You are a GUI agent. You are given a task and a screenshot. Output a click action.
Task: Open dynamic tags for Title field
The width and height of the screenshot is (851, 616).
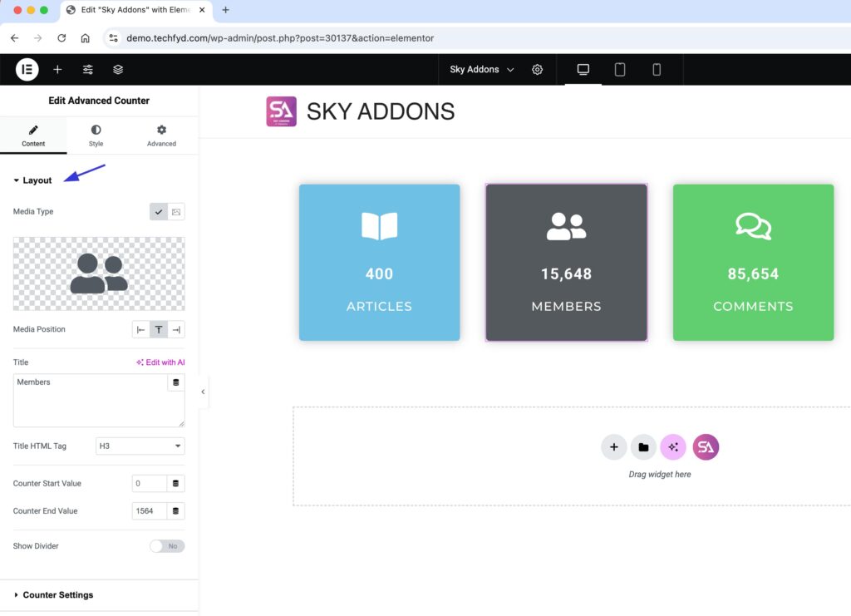[x=176, y=382]
